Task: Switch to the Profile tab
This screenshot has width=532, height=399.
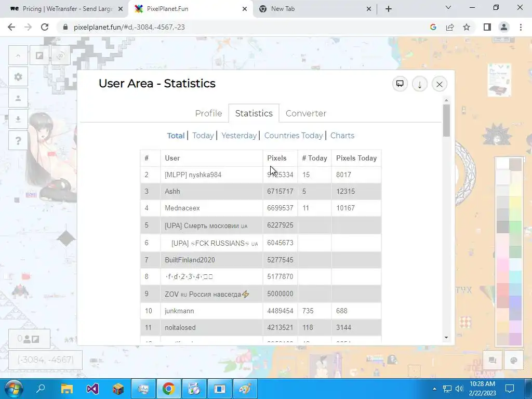Action: click(x=208, y=113)
